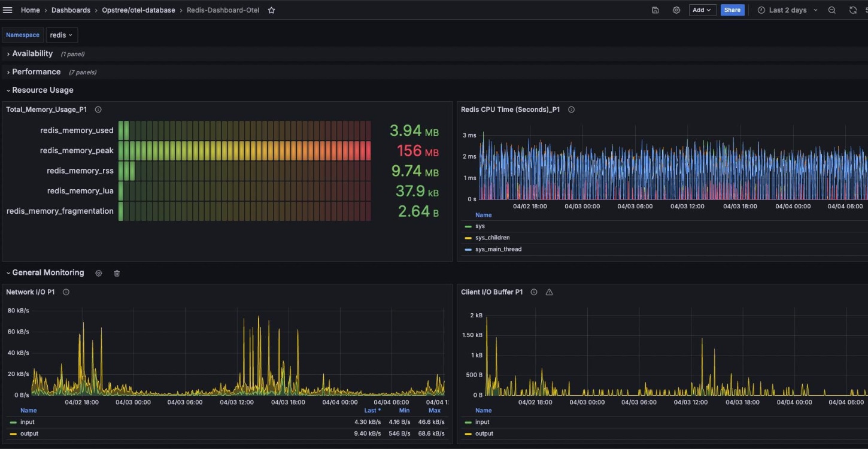Click the save dashboard icon
The width and height of the screenshot is (868, 449).
655,10
